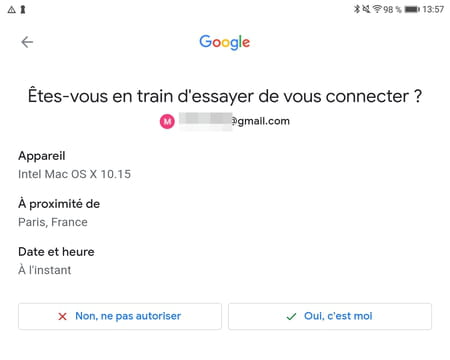The image size is (450, 360).
Task: Click the green checkmark icon
Action: (x=291, y=316)
